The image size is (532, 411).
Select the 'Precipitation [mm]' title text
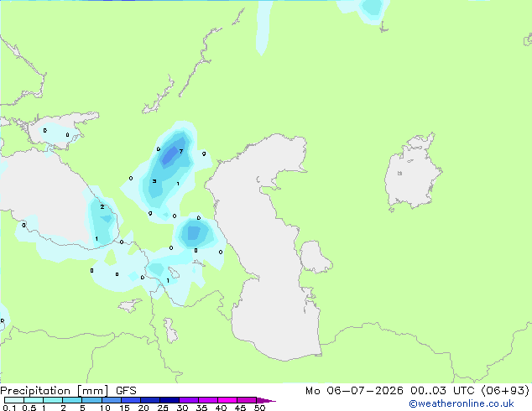55,391
